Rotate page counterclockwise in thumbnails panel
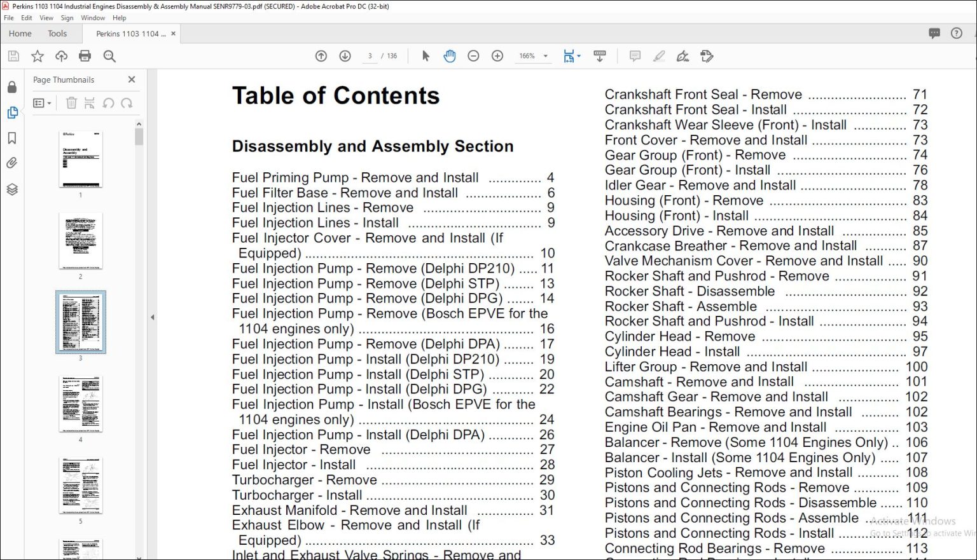Screen dimensions: 977x560 (x=108, y=103)
